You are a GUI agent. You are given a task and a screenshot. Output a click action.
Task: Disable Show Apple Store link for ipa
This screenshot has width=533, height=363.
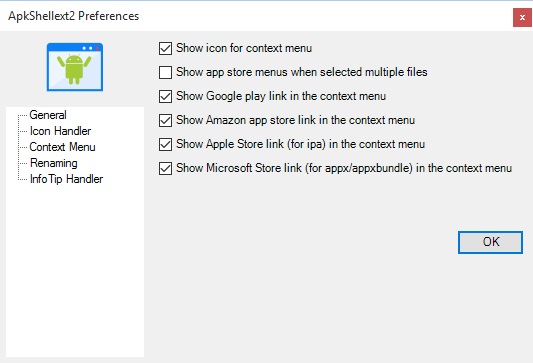click(165, 144)
